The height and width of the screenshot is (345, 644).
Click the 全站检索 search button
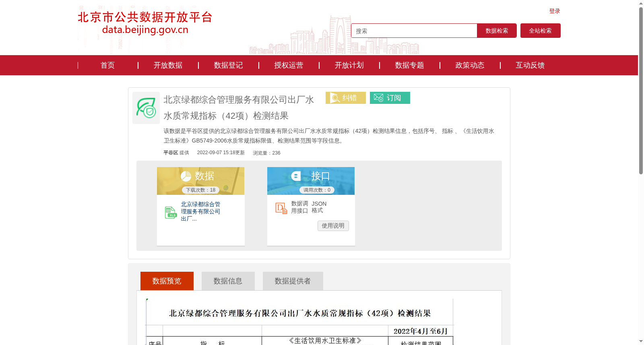(540, 31)
